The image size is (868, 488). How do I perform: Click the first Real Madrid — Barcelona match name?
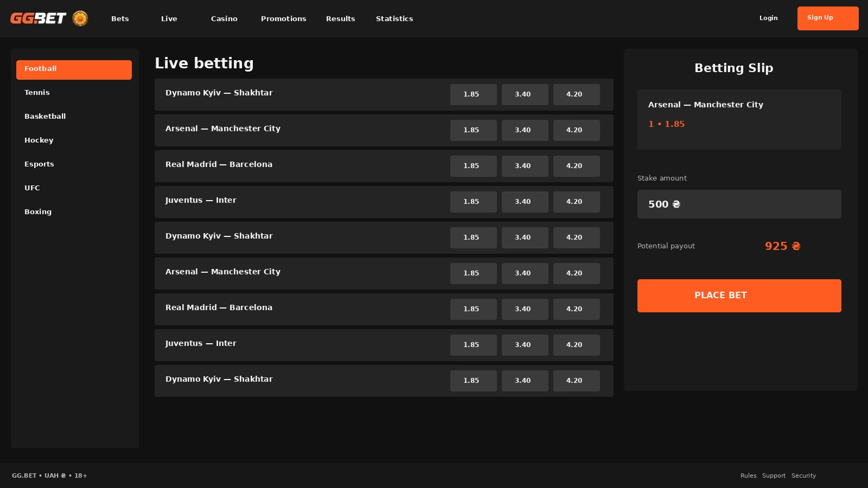[219, 164]
